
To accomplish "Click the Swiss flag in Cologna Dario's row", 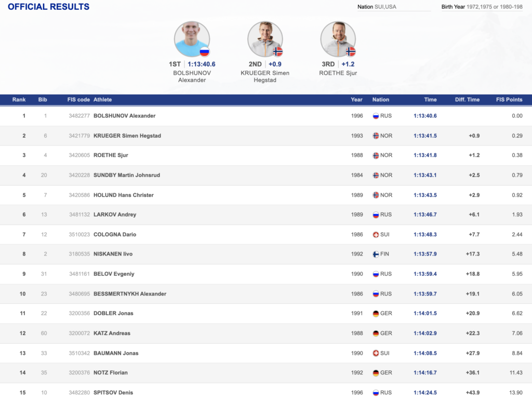I will pos(376,235).
